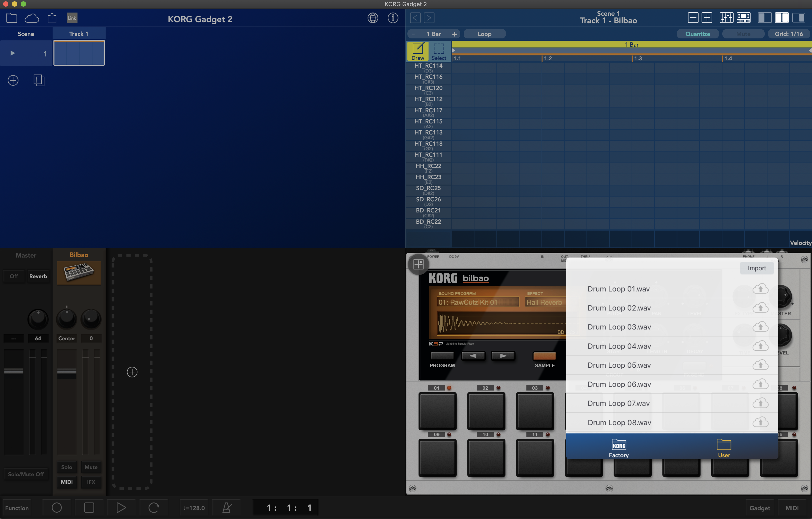
Task: Switch to the User samples tab
Action: 724,448
